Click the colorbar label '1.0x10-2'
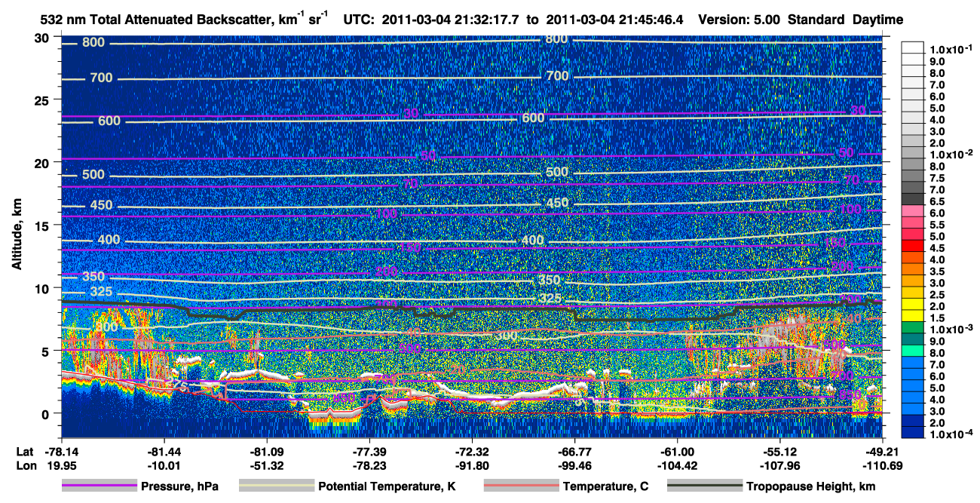The image size is (980, 503). point(951,155)
